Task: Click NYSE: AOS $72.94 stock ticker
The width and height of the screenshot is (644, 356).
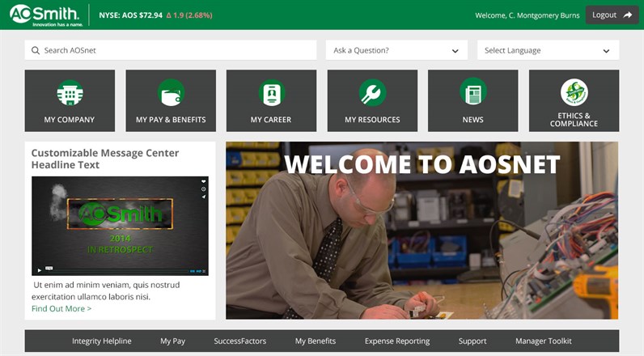Action: pos(130,15)
